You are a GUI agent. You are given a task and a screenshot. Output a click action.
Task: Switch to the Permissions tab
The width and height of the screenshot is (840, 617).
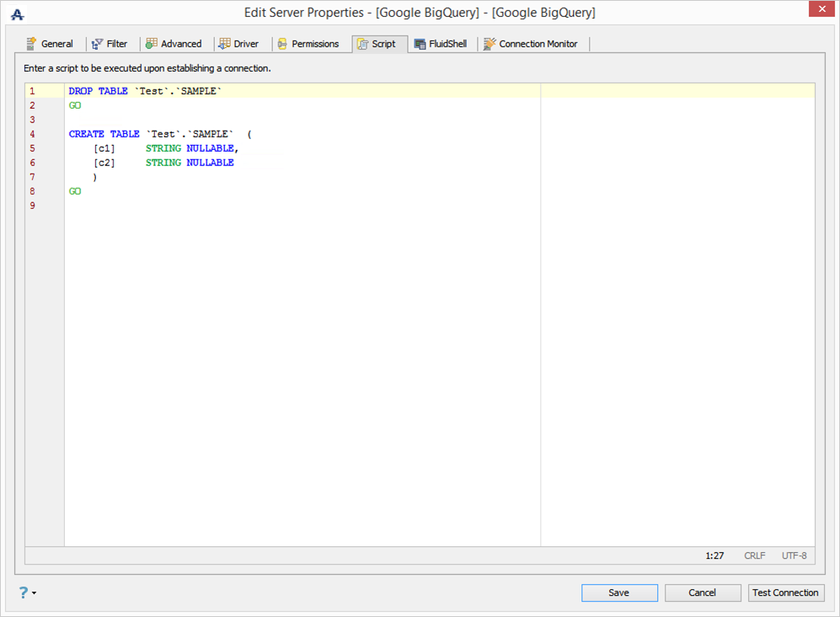coord(314,44)
